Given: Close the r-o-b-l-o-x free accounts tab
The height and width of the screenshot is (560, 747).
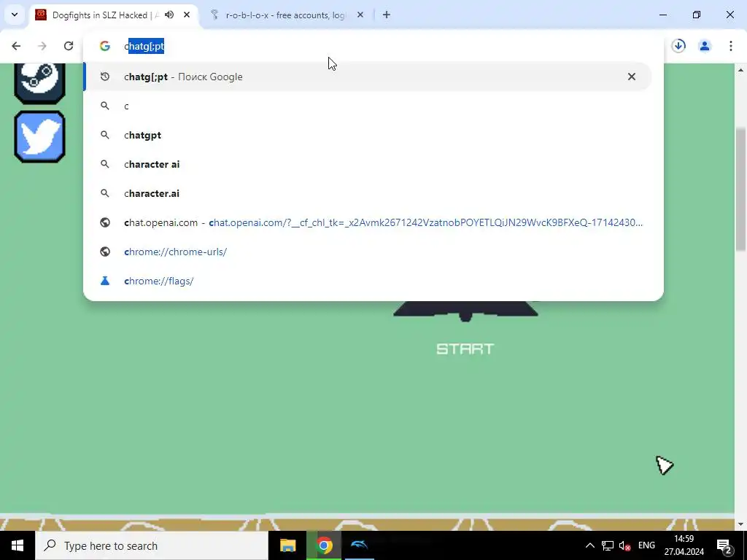Looking at the screenshot, I should (360, 15).
